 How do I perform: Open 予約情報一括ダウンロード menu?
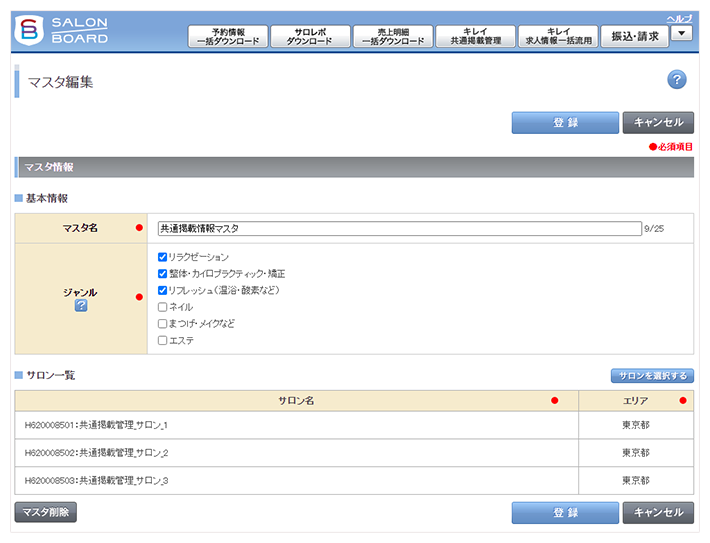point(227,37)
